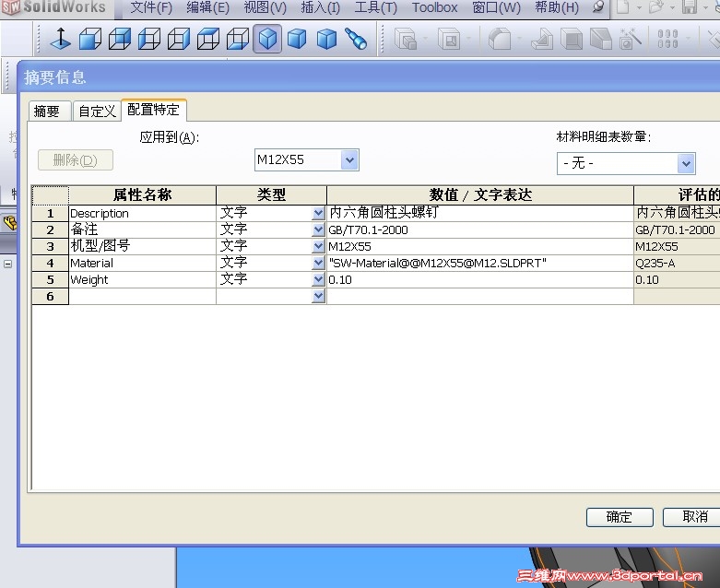Image resolution: width=720 pixels, height=588 pixels.
Task: Open the 材料明细表数量 dropdown
Action: [686, 163]
